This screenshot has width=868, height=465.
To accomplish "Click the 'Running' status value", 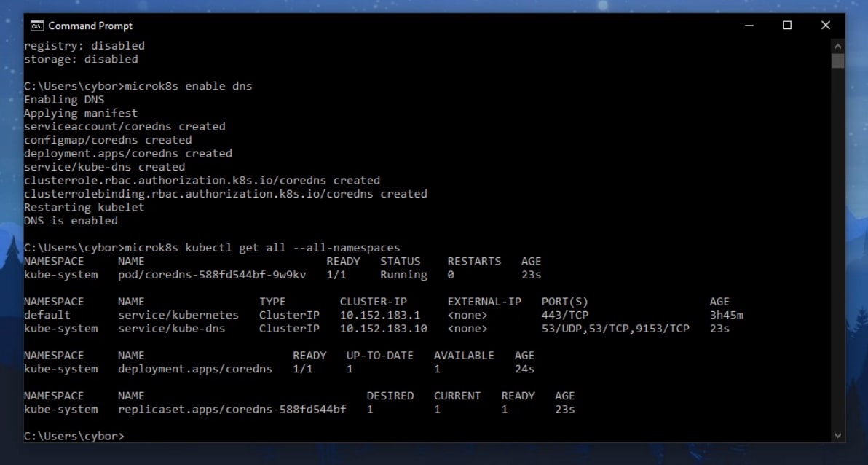I will pos(403,274).
